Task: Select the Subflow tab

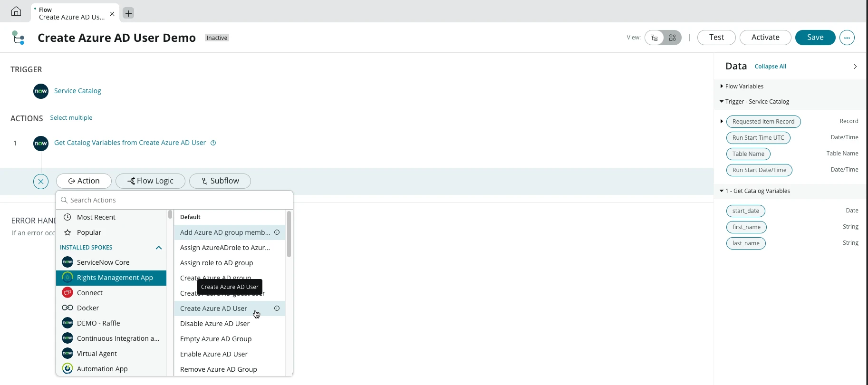Action: point(220,181)
